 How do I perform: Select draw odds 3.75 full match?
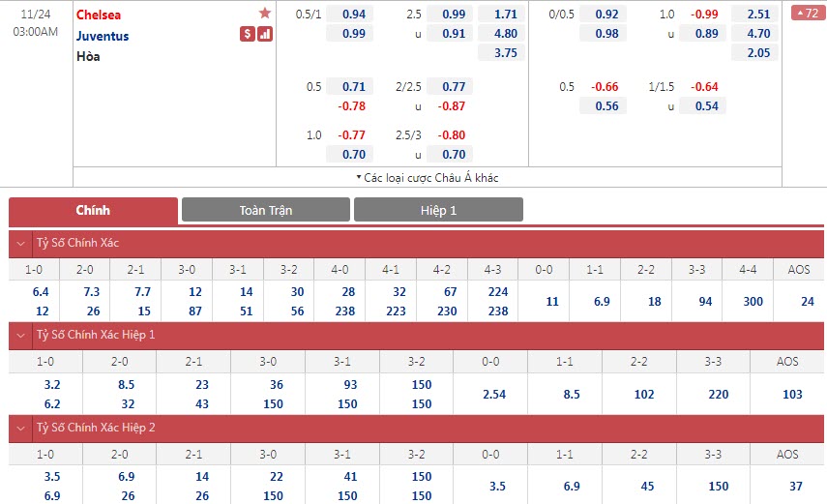[x=505, y=53]
